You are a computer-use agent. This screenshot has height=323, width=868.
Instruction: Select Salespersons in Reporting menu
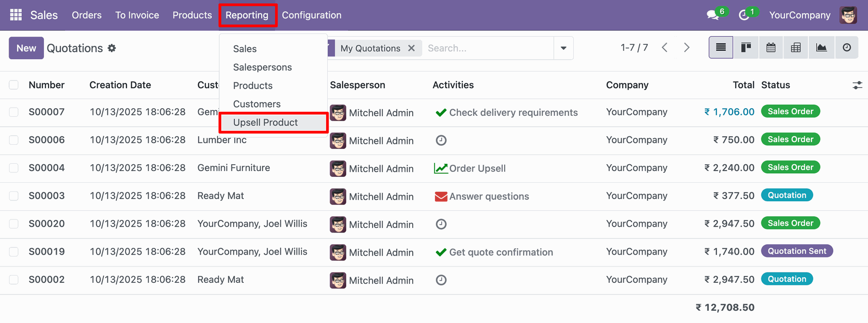(x=262, y=67)
